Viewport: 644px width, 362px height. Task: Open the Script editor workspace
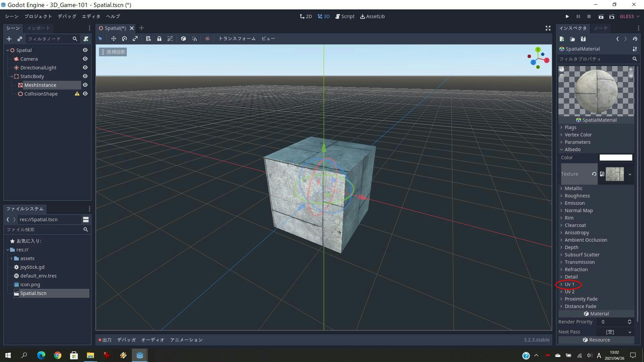tap(345, 16)
